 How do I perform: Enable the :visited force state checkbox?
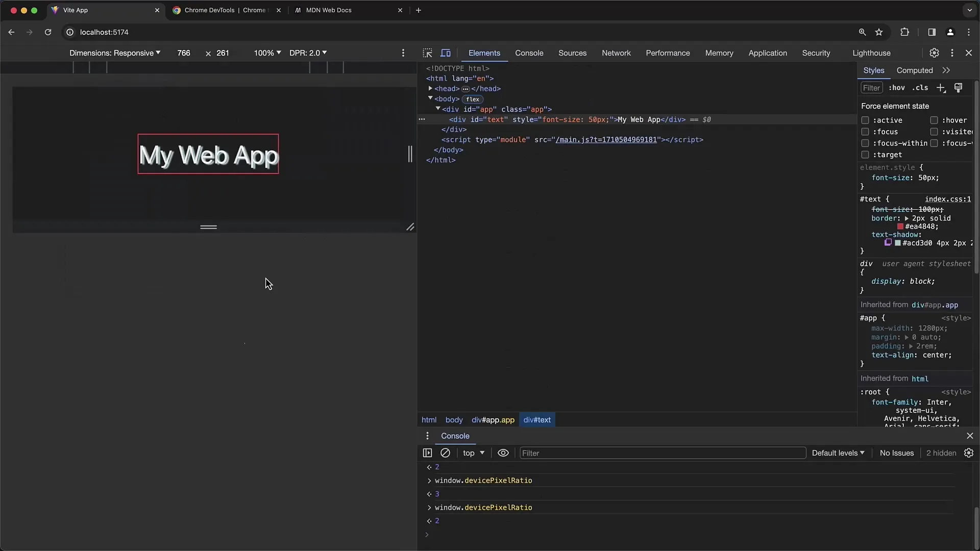coord(934,132)
